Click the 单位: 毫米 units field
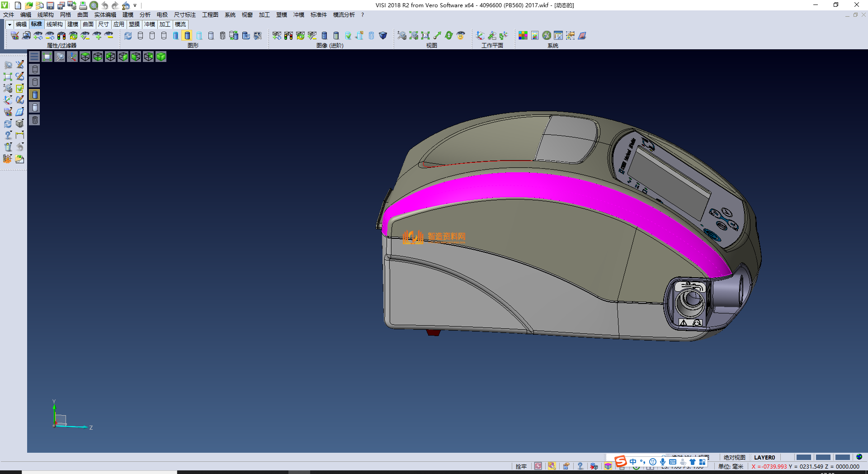 [x=731, y=466]
